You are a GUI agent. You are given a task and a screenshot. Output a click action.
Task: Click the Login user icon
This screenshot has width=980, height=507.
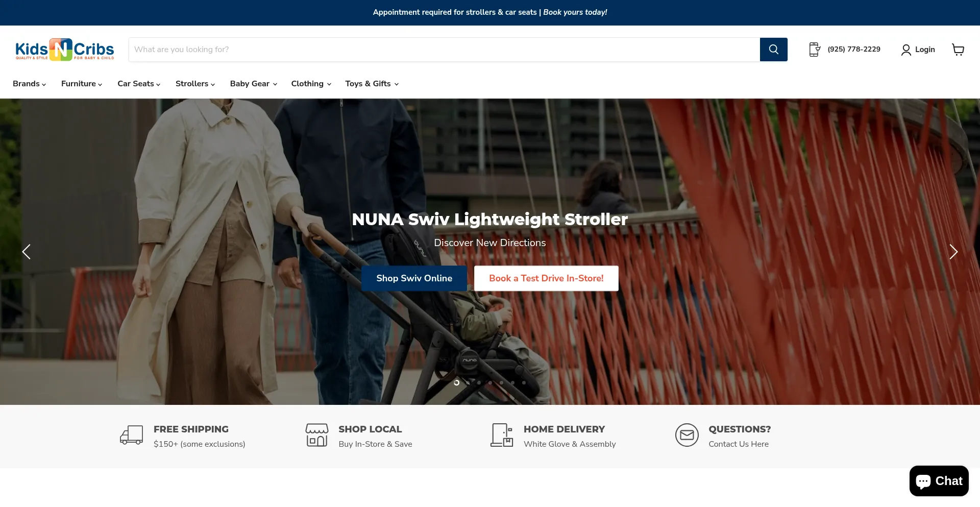[x=906, y=50]
